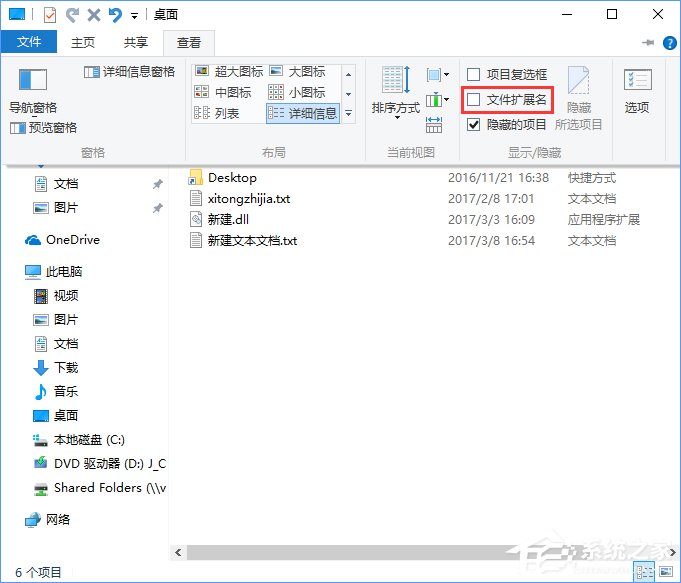Open Options (选项) button
Screen dimensions: 681x583
point(637,91)
